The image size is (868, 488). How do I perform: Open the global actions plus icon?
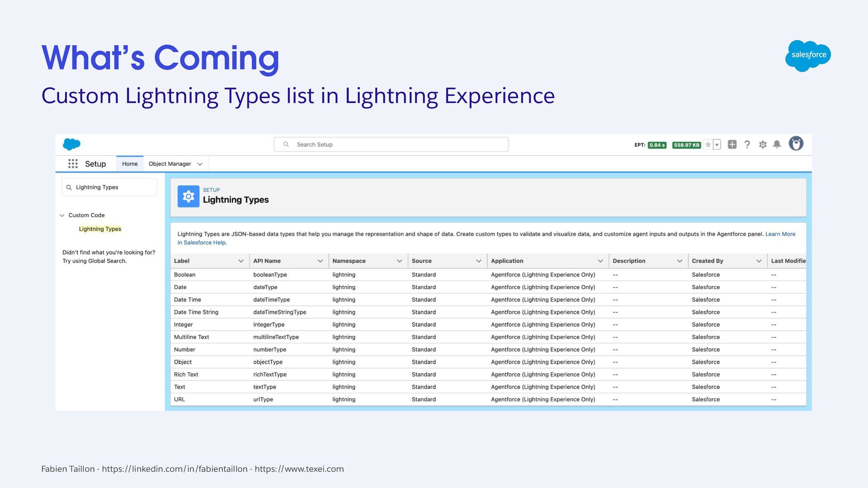pos(732,144)
